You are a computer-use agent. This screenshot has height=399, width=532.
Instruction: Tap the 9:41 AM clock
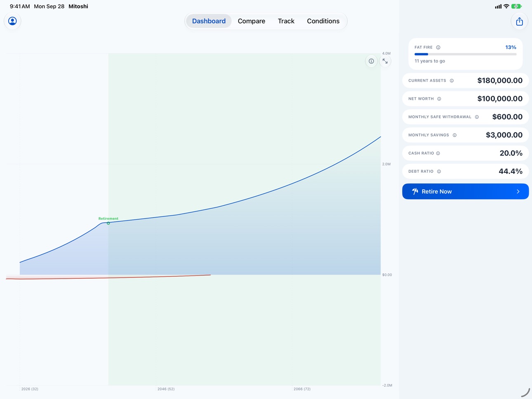pyautogui.click(x=20, y=6)
